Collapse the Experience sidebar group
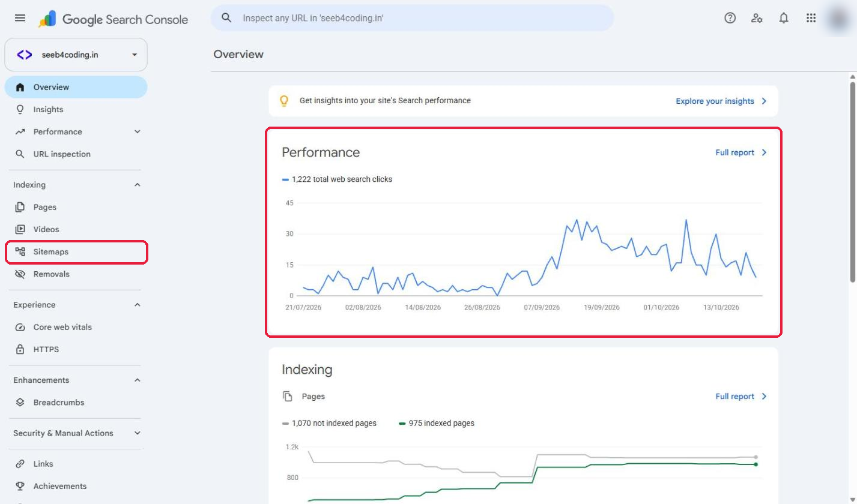 [x=137, y=305]
